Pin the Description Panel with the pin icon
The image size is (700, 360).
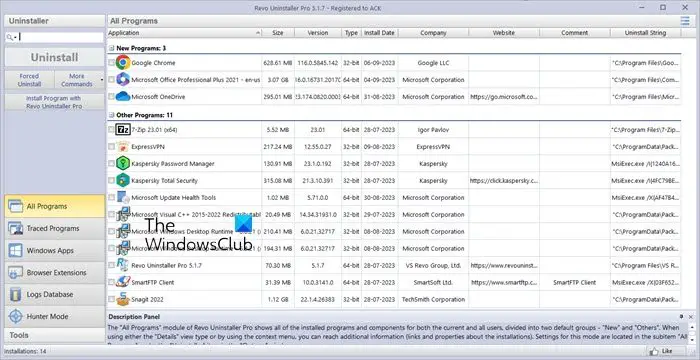[x=681, y=316]
